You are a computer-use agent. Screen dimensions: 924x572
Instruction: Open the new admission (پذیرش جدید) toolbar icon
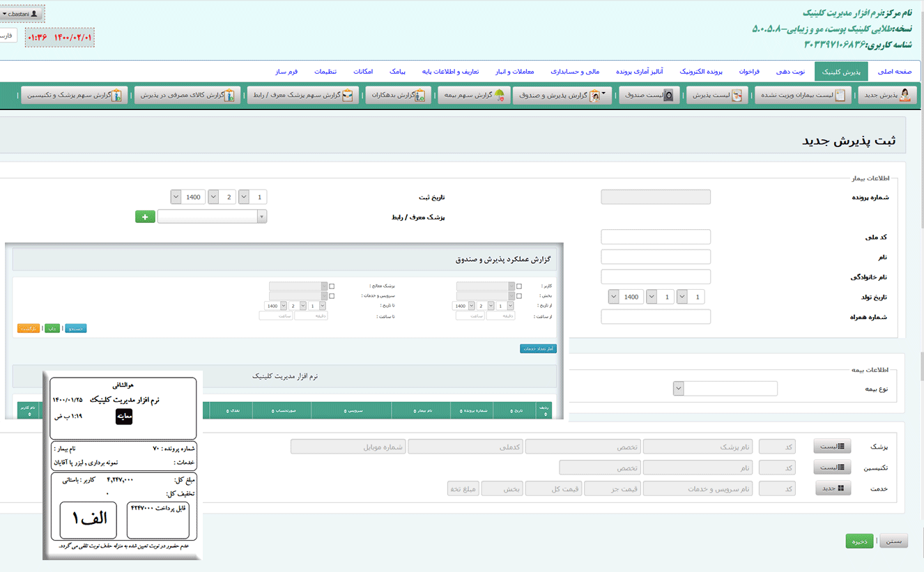click(x=887, y=95)
